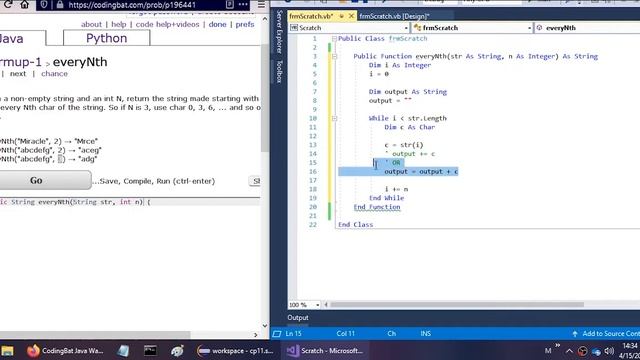640x360 pixels.
Task: Open Toolbox side panel
Action: point(279,71)
